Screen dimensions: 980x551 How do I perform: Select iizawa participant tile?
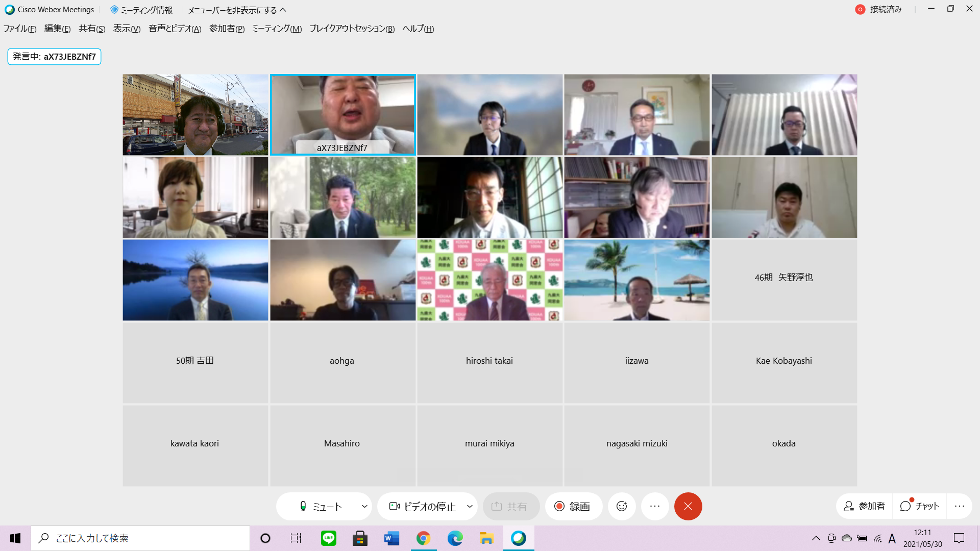(637, 363)
